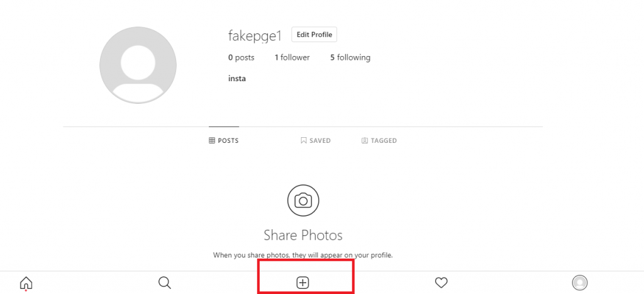Create a new post with plus icon

click(x=303, y=283)
